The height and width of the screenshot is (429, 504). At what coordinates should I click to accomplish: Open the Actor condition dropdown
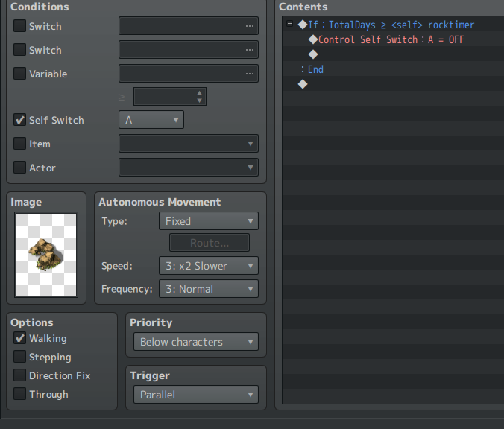click(x=189, y=168)
